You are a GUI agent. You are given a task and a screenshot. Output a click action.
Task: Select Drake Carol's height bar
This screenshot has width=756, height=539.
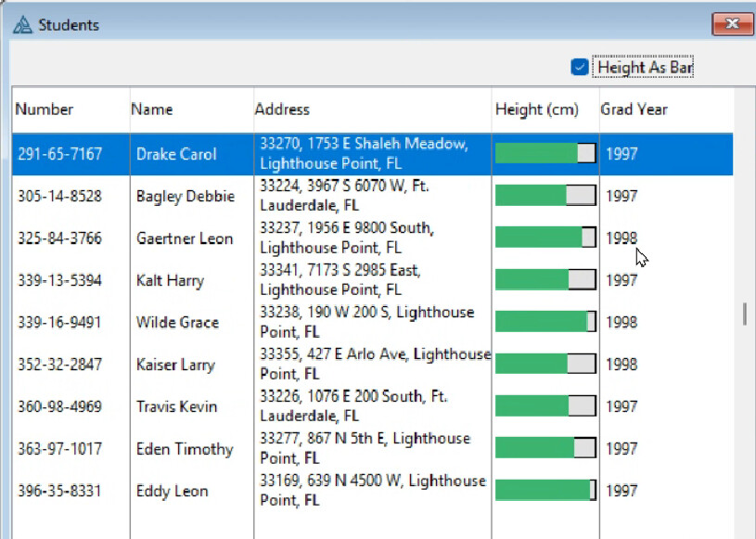click(x=545, y=154)
